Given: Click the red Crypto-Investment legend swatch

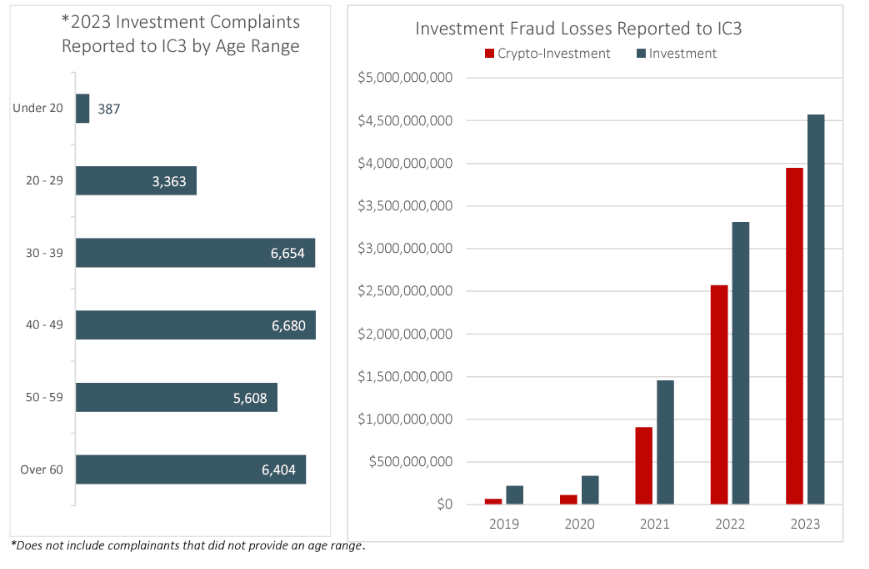Looking at the screenshot, I should point(490,54).
